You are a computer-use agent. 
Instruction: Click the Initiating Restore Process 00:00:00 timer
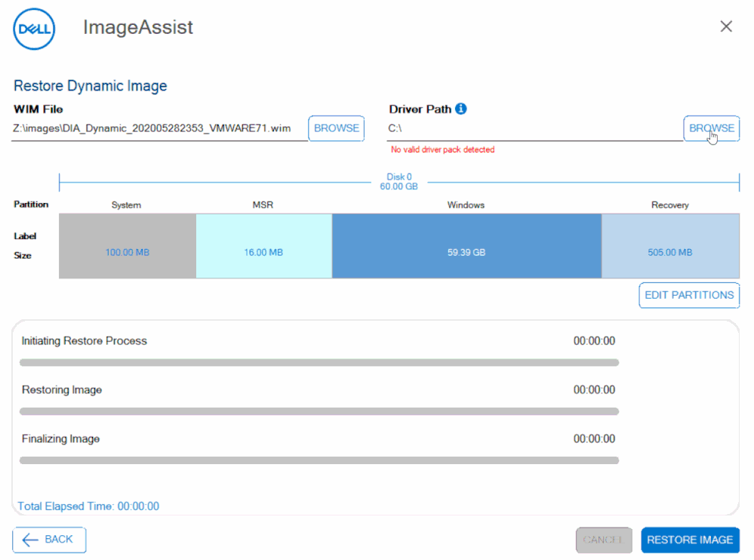[594, 341]
